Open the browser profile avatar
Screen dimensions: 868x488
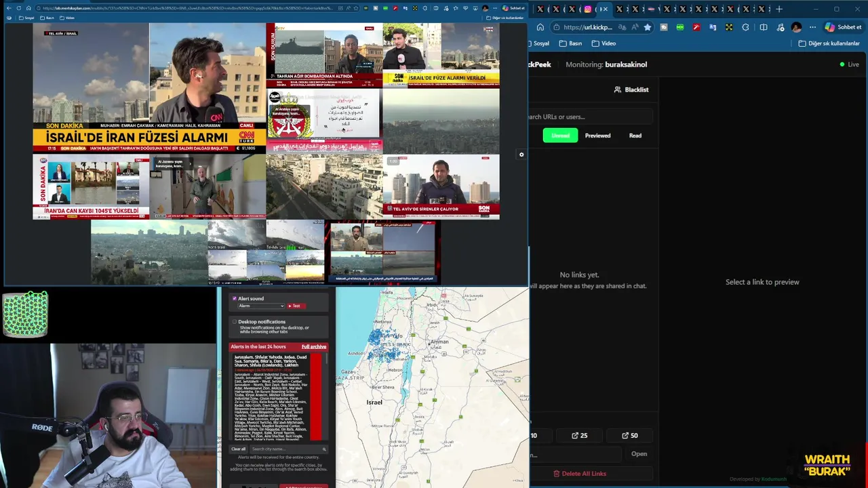click(796, 27)
